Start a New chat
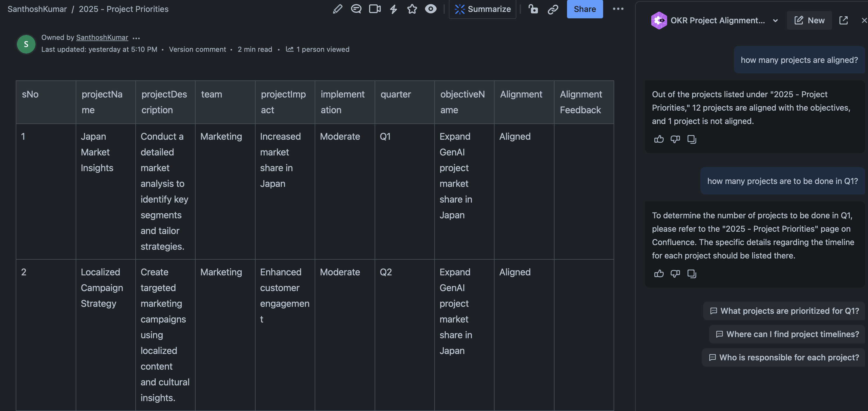868x411 pixels. [x=809, y=21]
